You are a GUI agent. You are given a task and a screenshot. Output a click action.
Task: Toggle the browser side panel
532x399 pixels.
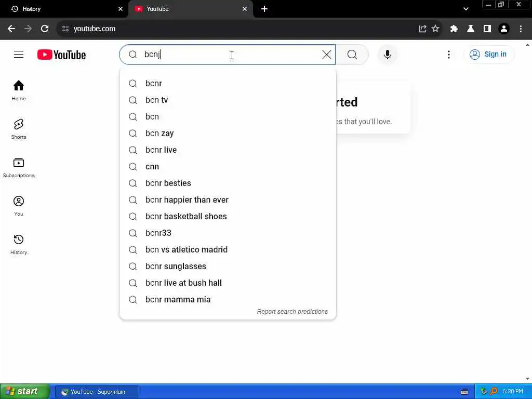[487, 29]
